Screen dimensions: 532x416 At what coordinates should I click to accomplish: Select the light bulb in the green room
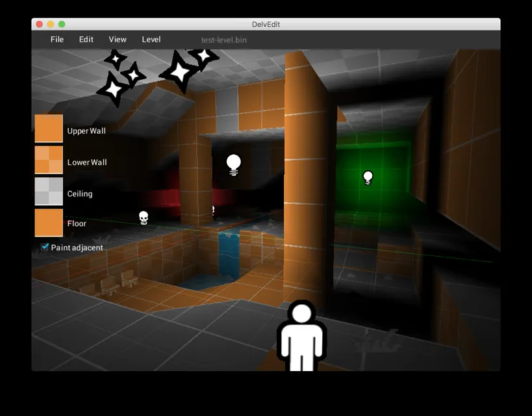(368, 177)
